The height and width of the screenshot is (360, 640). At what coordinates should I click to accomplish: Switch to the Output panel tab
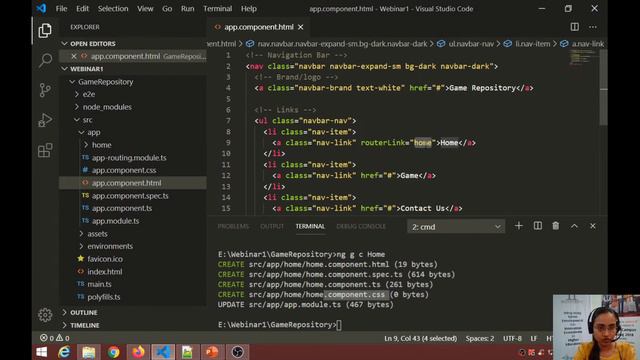point(272,226)
